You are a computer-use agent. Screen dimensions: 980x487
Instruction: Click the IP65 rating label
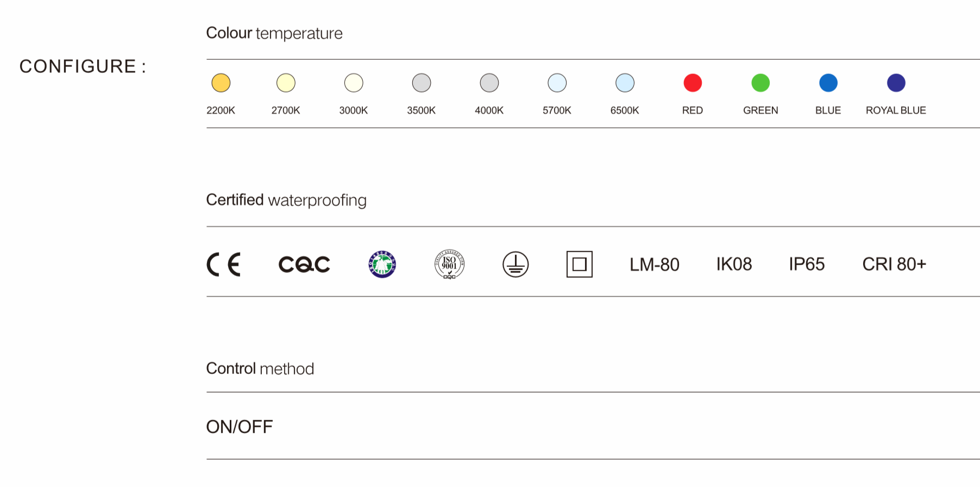click(807, 265)
